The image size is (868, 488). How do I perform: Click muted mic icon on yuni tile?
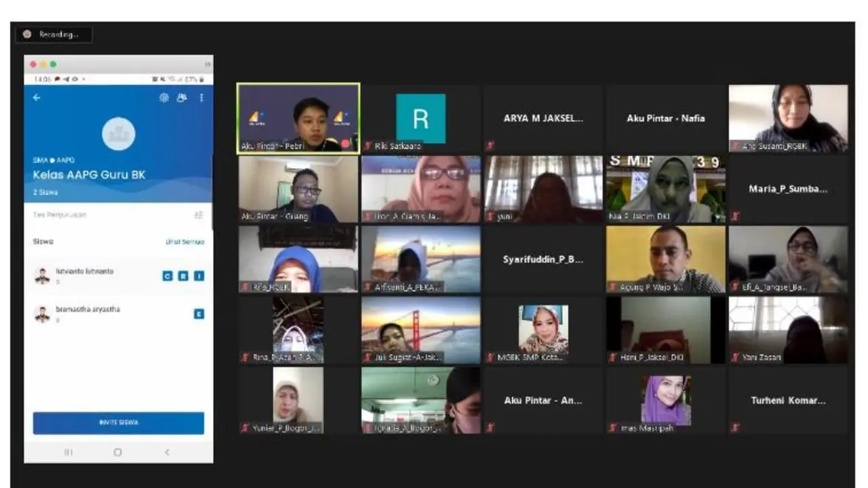[490, 216]
